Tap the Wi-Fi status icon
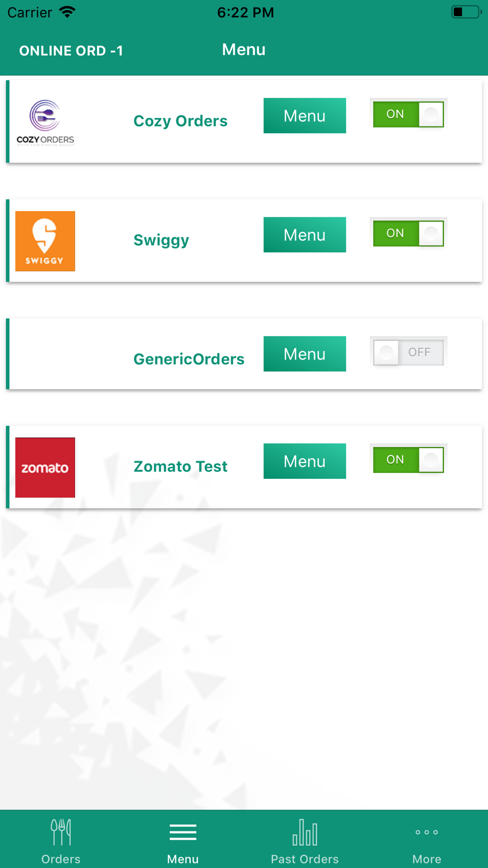 coord(67,12)
